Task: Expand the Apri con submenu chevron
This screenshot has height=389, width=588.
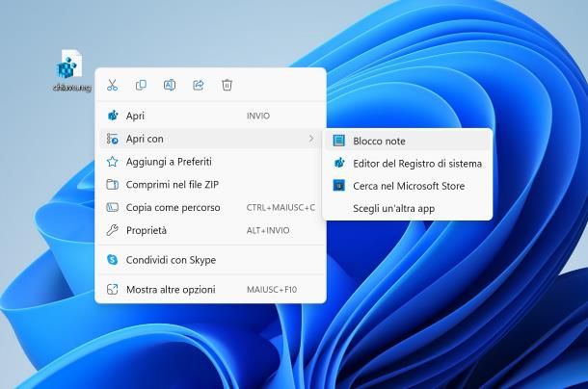Action: click(311, 139)
